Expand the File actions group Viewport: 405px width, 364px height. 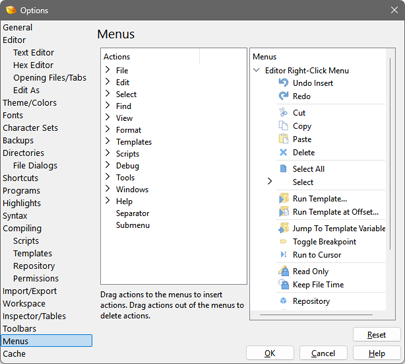coord(107,70)
